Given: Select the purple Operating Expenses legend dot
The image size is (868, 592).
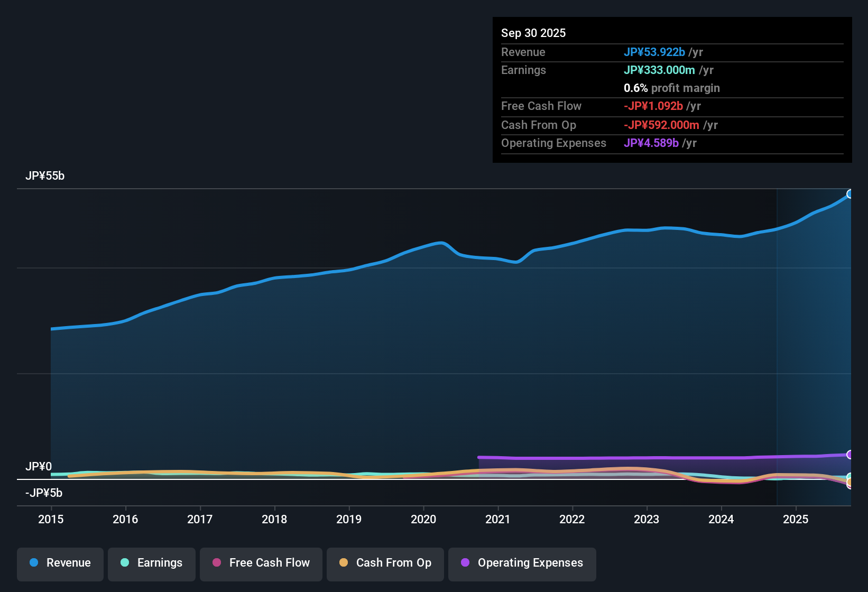Looking at the screenshot, I should click(465, 563).
